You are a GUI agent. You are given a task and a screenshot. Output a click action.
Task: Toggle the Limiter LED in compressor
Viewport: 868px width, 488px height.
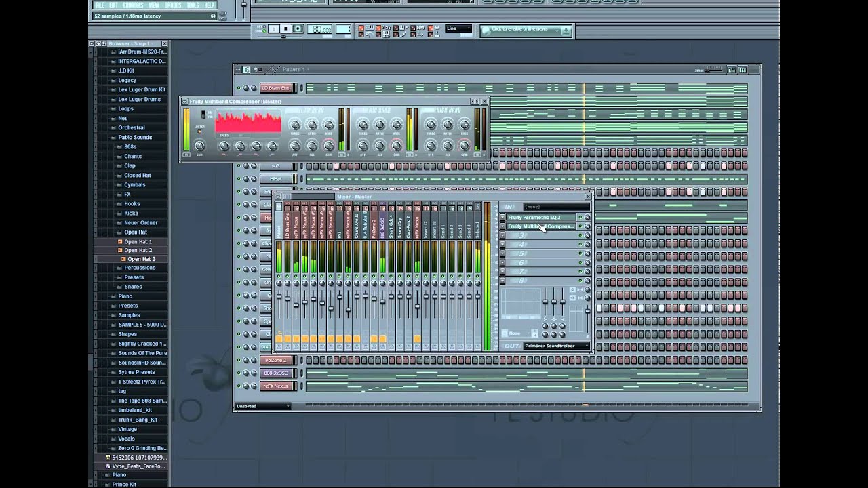[x=199, y=131]
